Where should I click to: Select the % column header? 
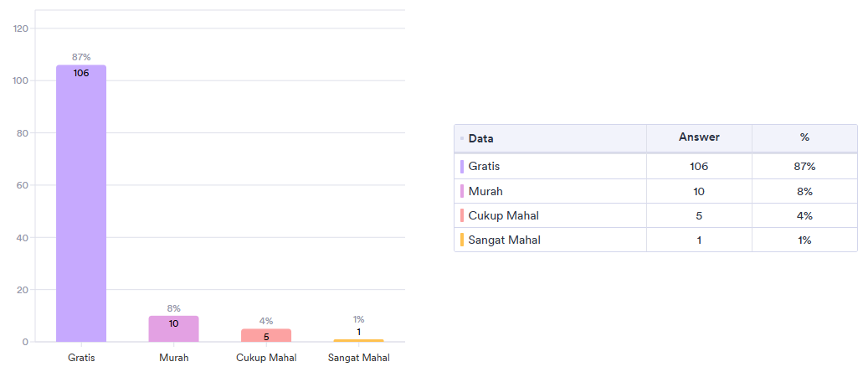click(804, 137)
